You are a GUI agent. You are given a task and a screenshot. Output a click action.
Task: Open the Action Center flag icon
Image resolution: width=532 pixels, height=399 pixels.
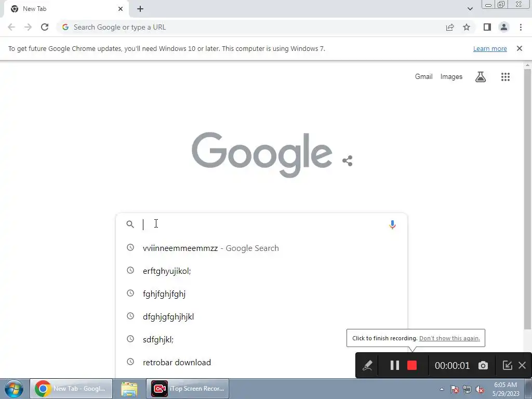click(x=454, y=389)
